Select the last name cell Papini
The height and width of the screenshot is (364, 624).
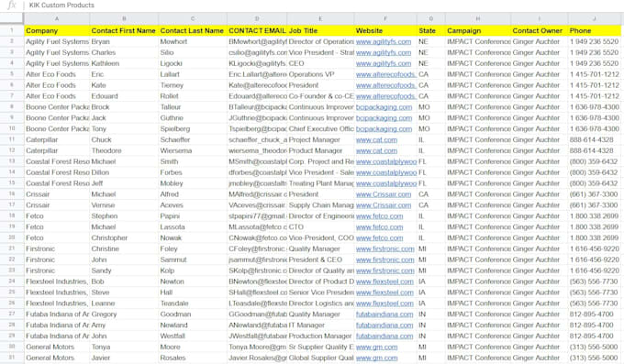click(x=193, y=216)
